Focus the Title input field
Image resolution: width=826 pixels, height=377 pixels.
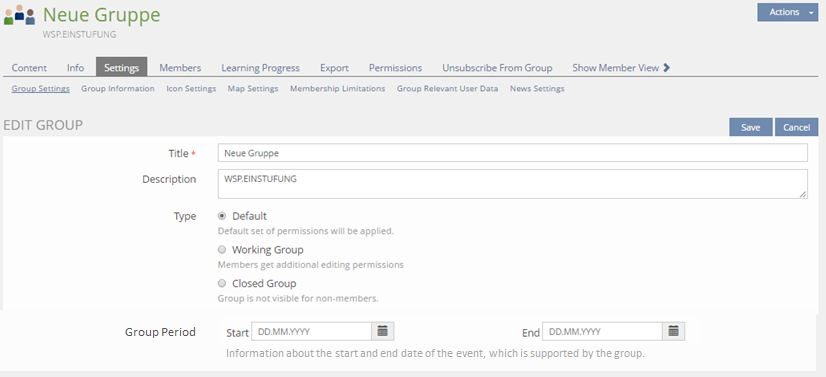(x=513, y=153)
